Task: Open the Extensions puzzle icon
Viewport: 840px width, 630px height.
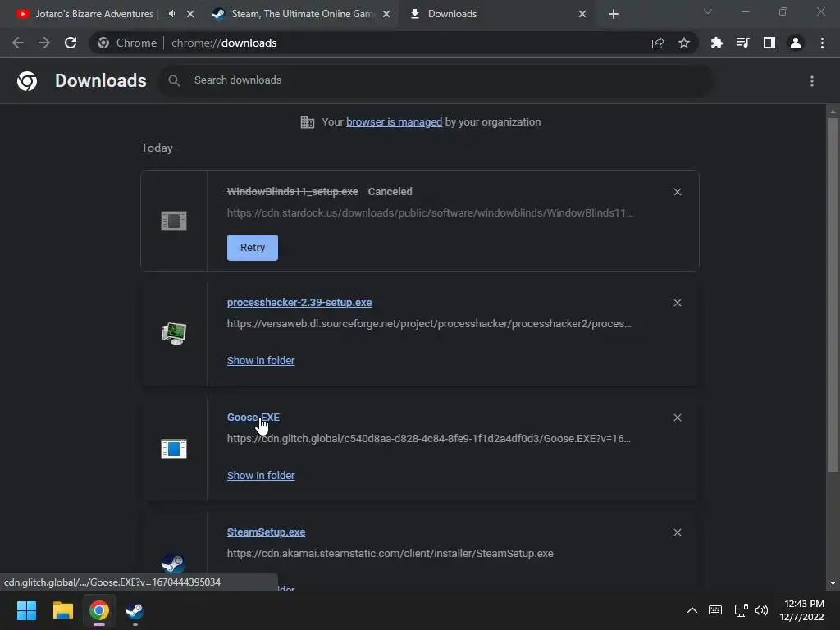Action: click(x=716, y=43)
